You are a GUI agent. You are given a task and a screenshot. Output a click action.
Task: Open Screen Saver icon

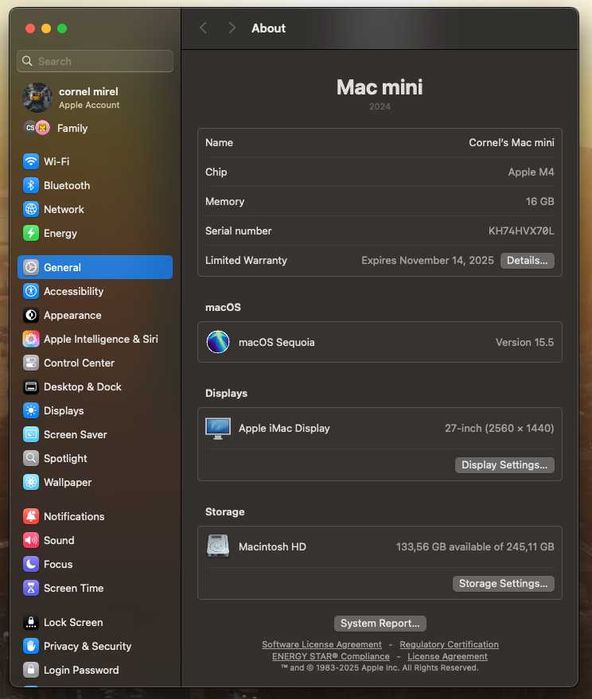[31, 434]
